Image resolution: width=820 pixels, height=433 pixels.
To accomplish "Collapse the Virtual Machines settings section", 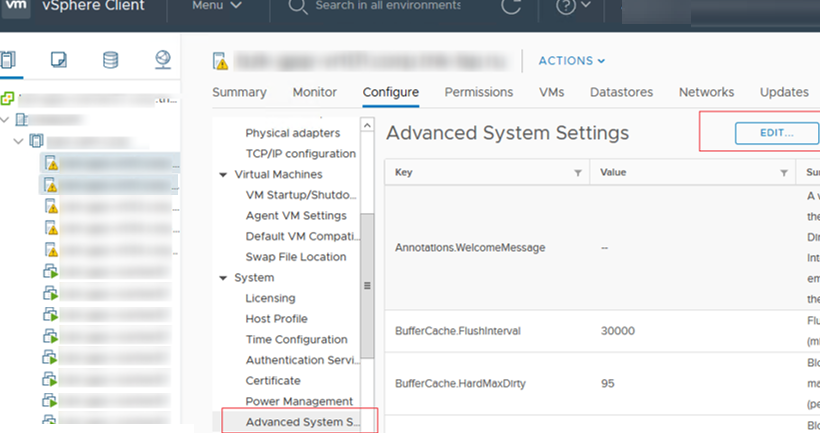I will (223, 175).
